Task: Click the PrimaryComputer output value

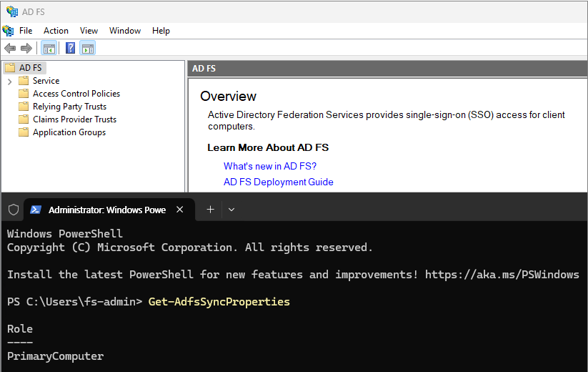Action: 56,356
